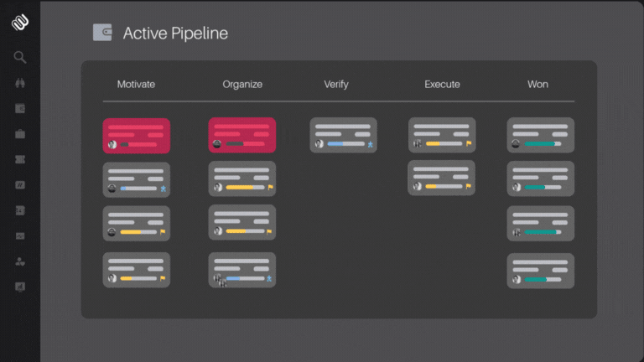Select the Won column header

tap(538, 85)
